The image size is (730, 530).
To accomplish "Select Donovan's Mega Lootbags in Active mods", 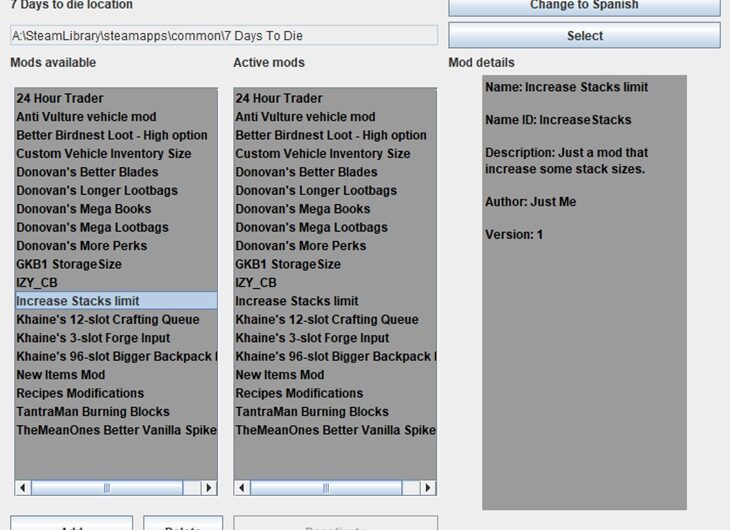I will (x=335, y=227).
